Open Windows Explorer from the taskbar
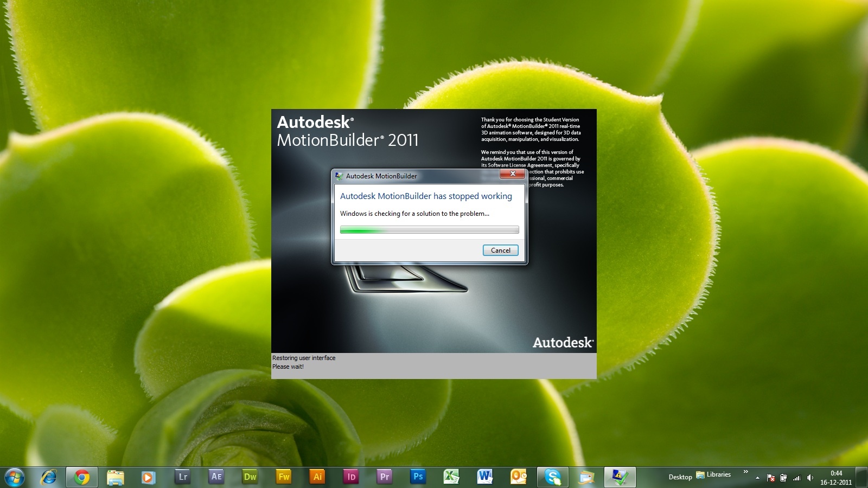868x488 pixels. [115, 477]
